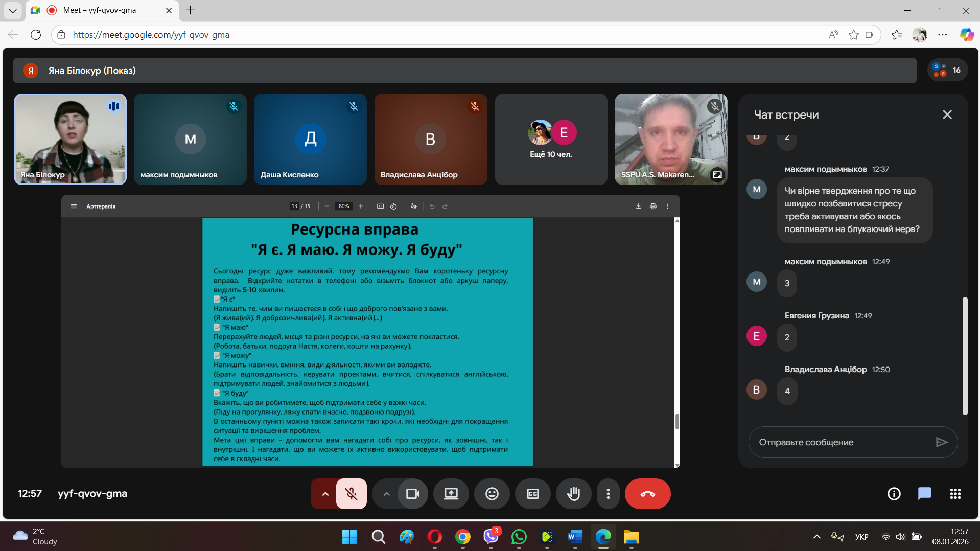
Task: Toggle the camera on or off
Action: pos(412,494)
